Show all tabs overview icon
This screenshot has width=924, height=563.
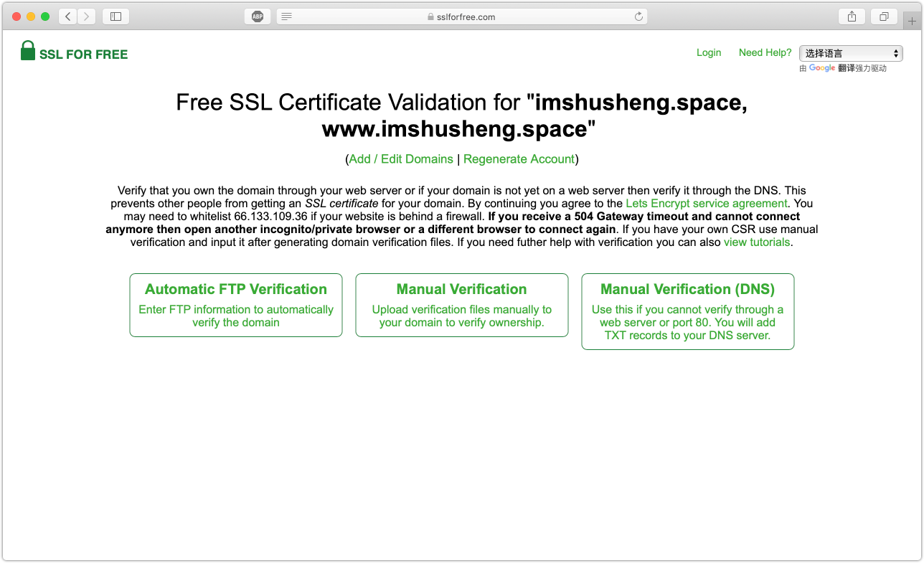click(884, 16)
